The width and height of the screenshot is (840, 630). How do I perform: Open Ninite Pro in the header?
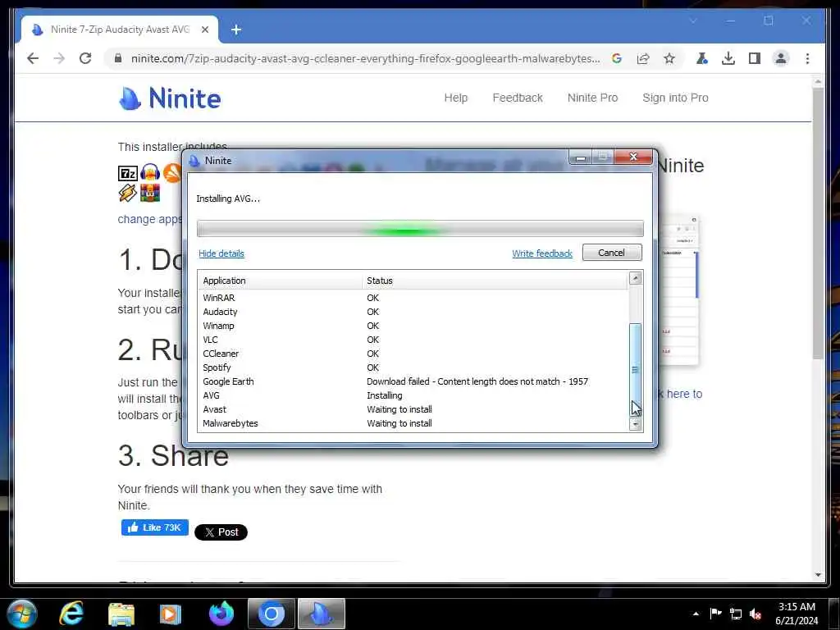pyautogui.click(x=592, y=98)
